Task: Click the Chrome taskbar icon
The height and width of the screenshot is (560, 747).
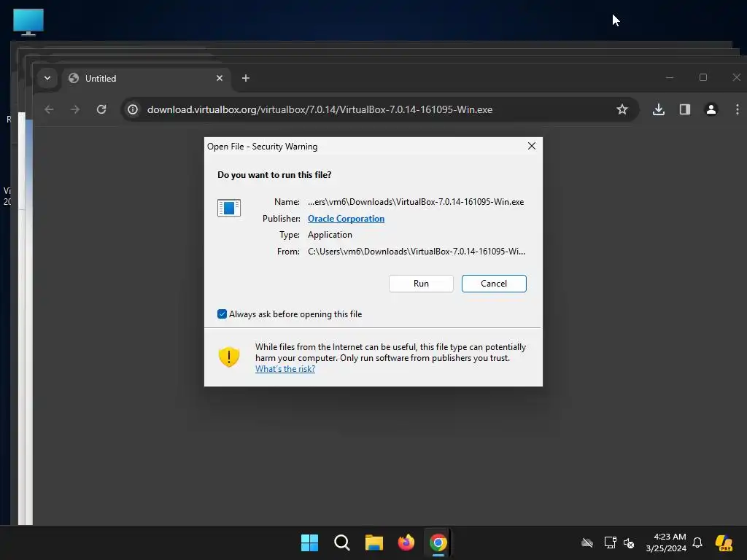Action: coord(438,542)
